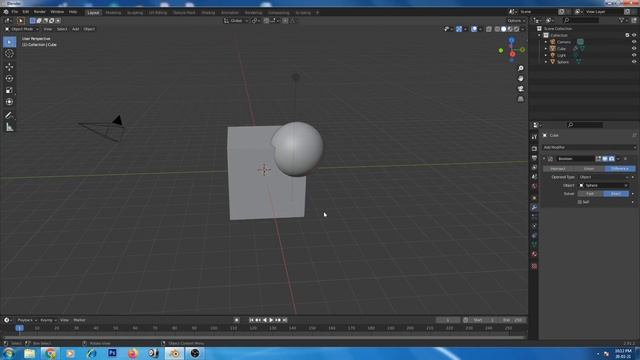This screenshot has width=640, height=360.
Task: Open the timeline Playback menu
Action: tap(27, 320)
